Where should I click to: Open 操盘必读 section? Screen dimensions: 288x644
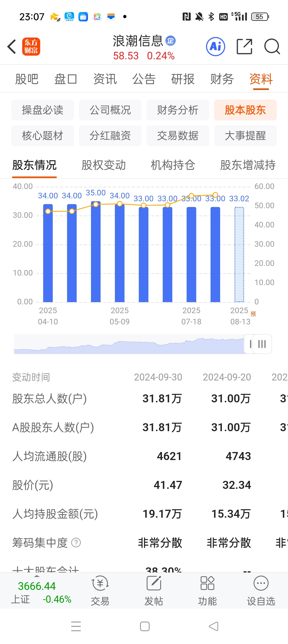(x=43, y=110)
